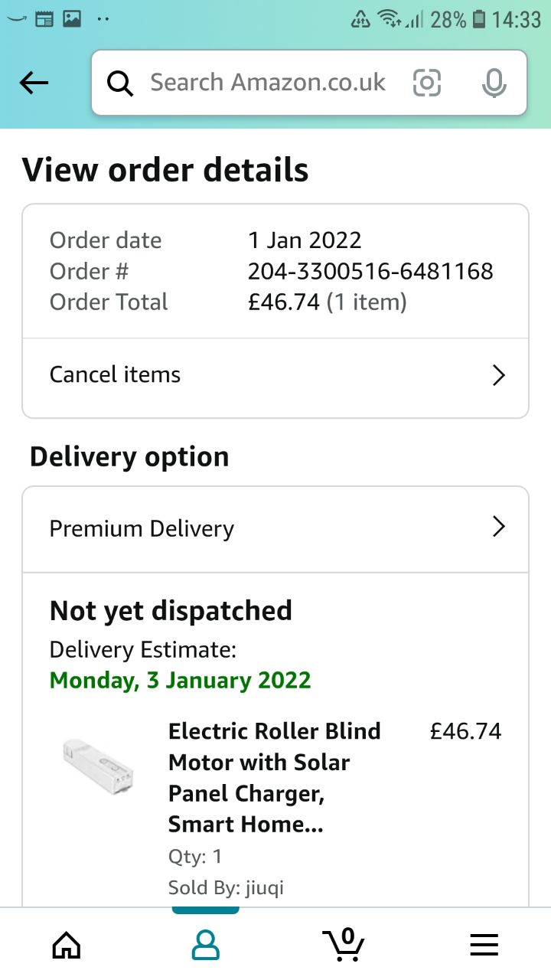Tap the blind motor product thumbnail
The width and height of the screenshot is (551, 980).
(98, 766)
